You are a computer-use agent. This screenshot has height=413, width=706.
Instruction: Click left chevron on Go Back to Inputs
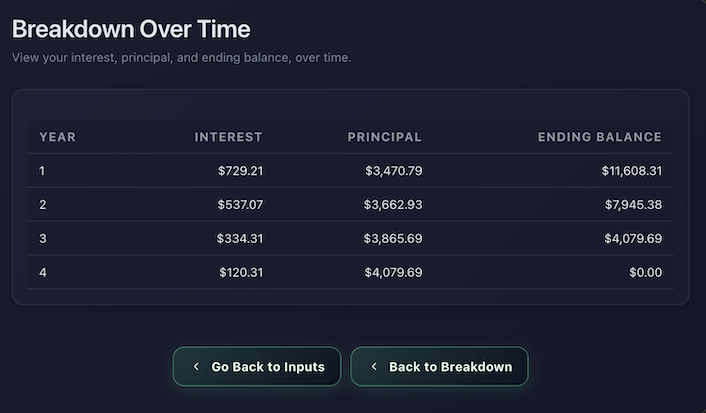coord(196,367)
